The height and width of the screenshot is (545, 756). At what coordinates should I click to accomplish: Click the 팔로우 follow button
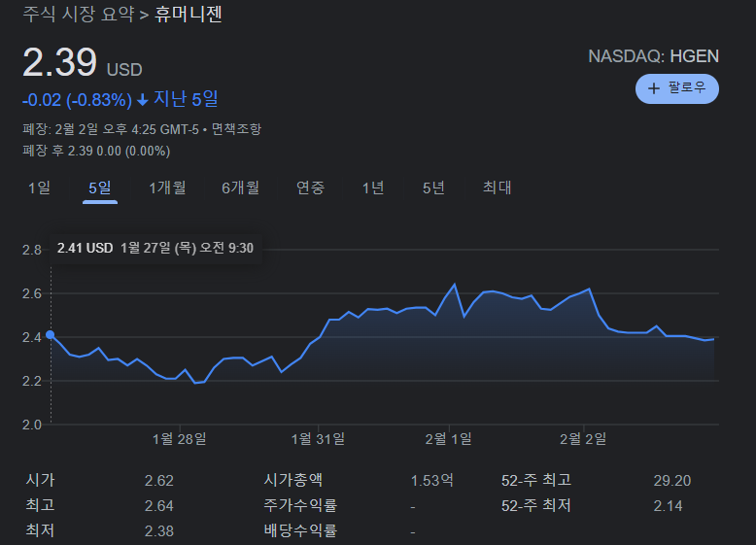[677, 88]
